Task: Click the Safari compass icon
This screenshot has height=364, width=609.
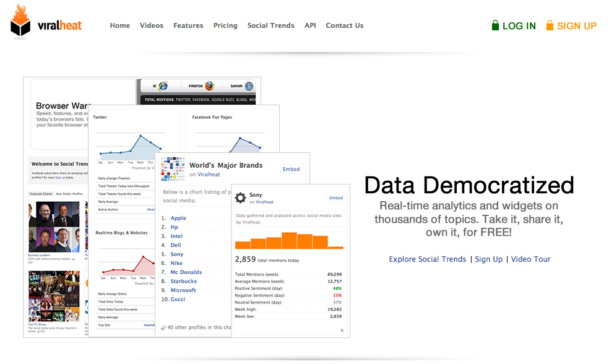Action: [x=249, y=86]
